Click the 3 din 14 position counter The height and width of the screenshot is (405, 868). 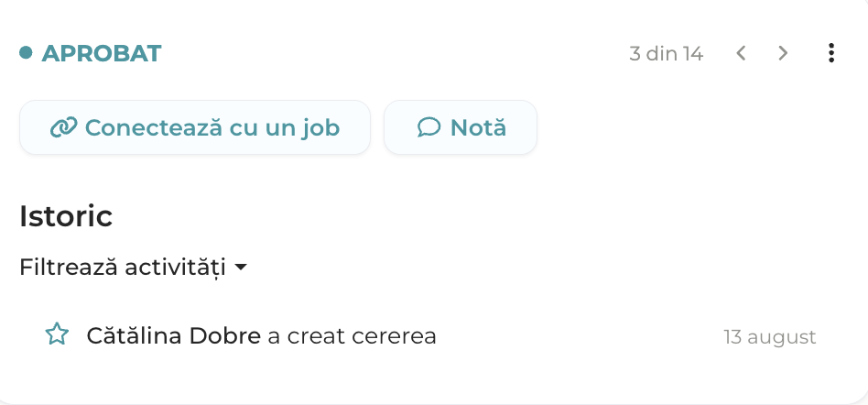pos(667,54)
